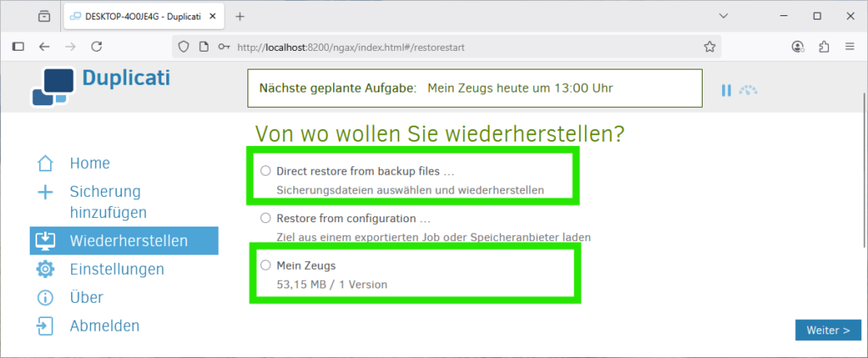Click the Über info icon
The width and height of the screenshot is (868, 358).
pos(45,298)
